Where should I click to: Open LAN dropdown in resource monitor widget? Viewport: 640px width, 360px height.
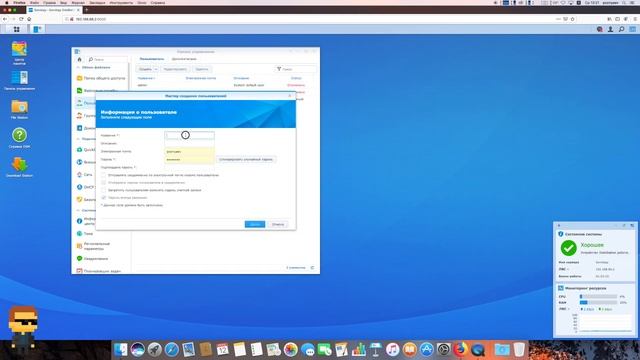click(x=564, y=309)
